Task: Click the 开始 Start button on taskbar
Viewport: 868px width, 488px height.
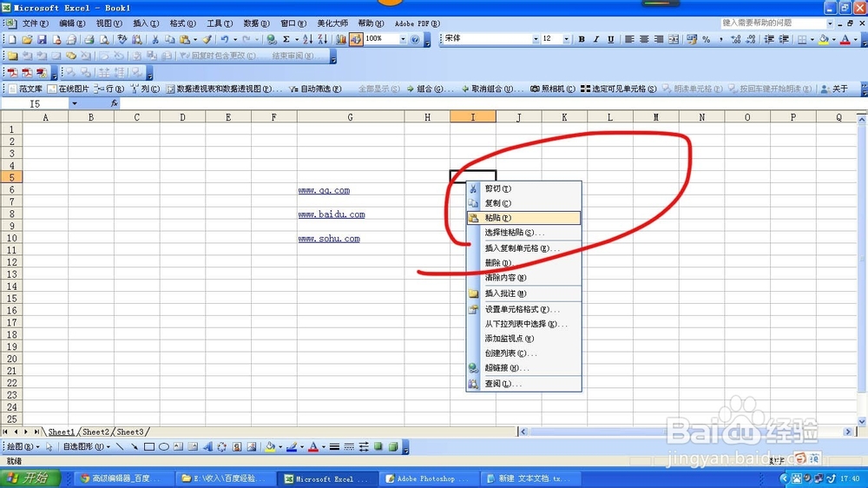Action: 30,478
